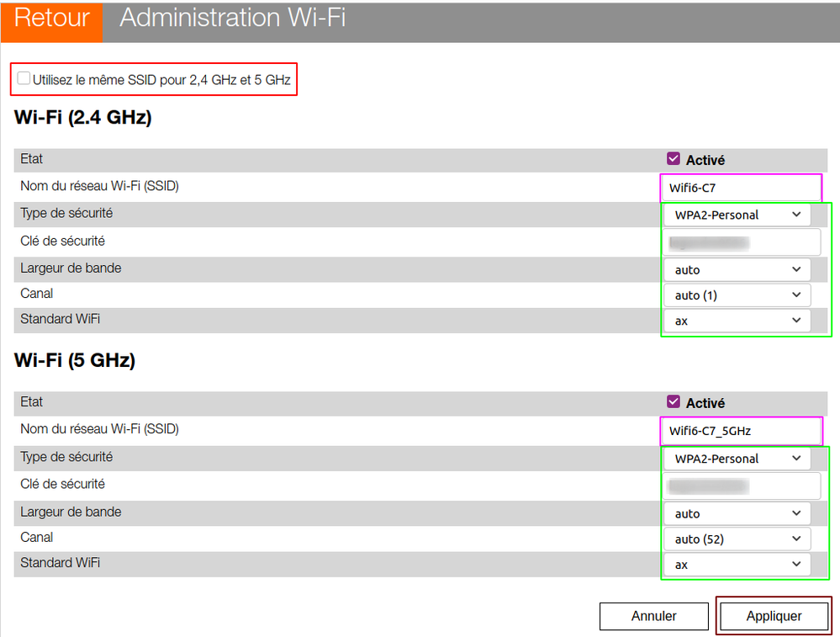Image resolution: width=840 pixels, height=637 pixels.
Task: Click the Appliquer button
Action: coord(774,616)
